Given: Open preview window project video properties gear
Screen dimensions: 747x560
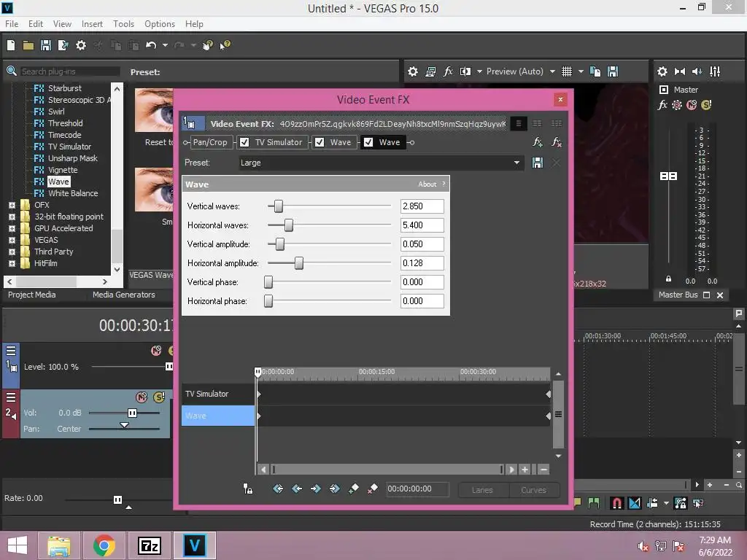Looking at the screenshot, I should [x=413, y=71].
